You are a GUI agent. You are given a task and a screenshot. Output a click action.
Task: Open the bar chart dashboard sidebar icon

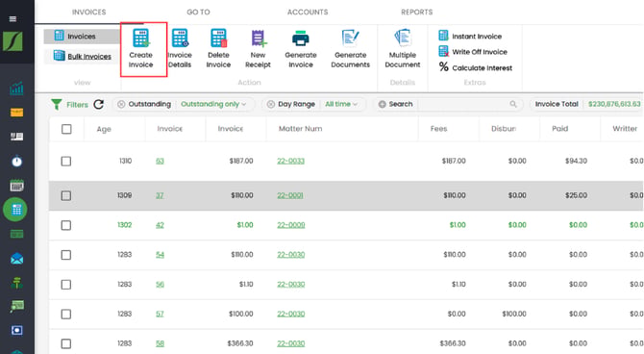click(17, 88)
